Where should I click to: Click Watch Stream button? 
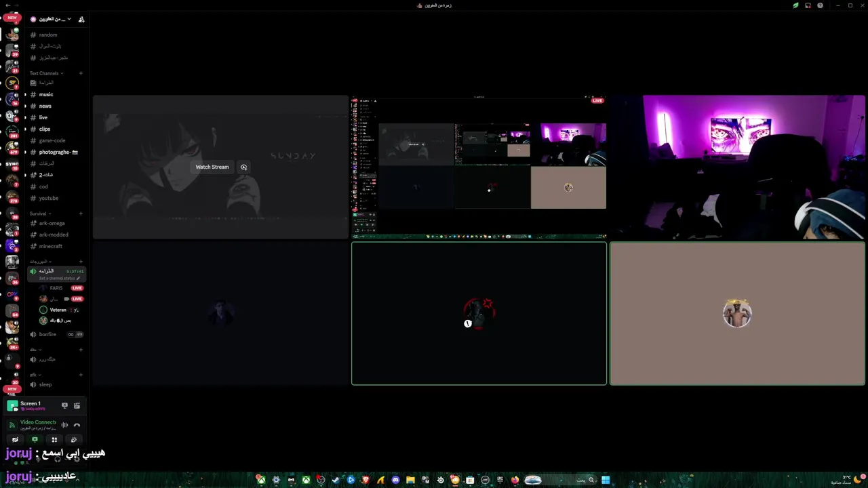click(212, 167)
